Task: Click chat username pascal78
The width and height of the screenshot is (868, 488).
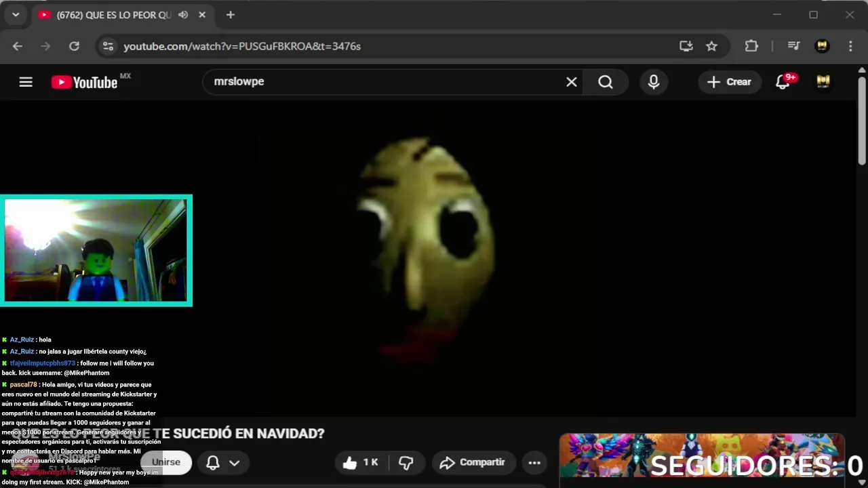Action: (24, 385)
